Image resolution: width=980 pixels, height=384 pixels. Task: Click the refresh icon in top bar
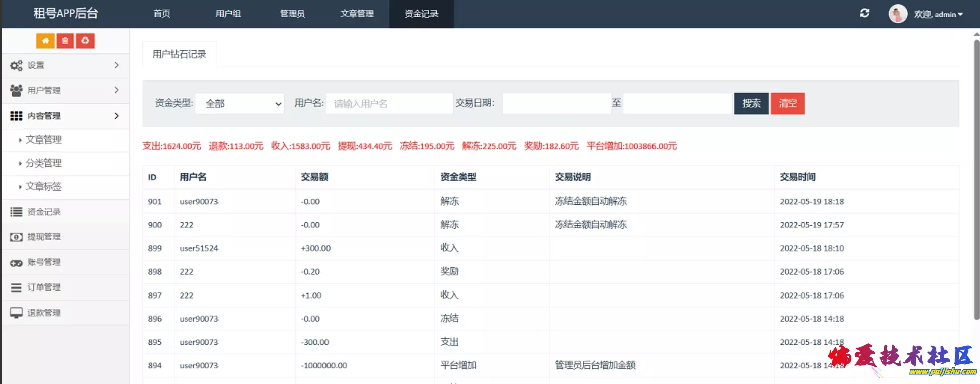point(864,14)
